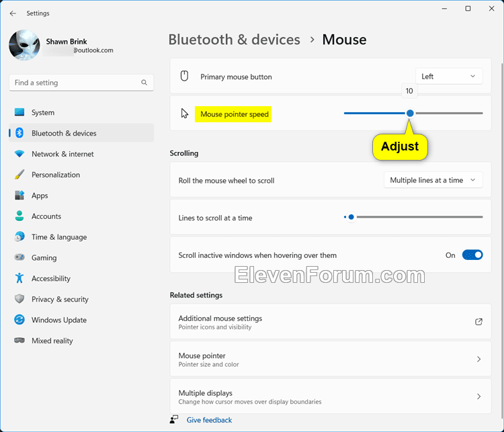Go to Personalization settings
Screen dimensions: 504x432
click(x=81, y=175)
